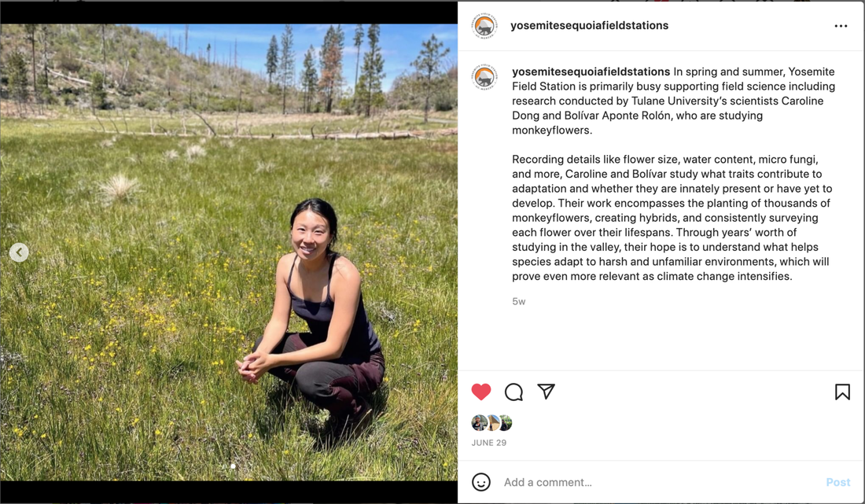This screenshot has width=865, height=504.
Task: Click the white carousel dot indicator
Action: pos(233,466)
